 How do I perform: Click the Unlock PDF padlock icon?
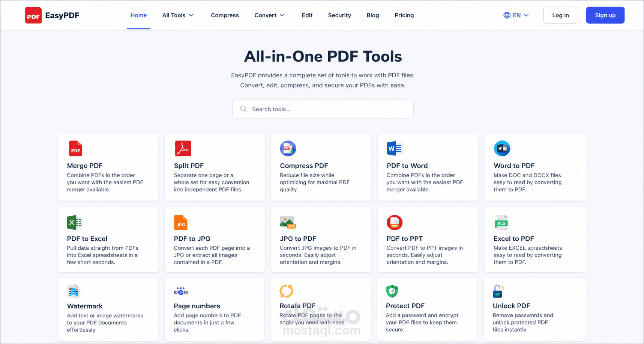[x=498, y=291]
